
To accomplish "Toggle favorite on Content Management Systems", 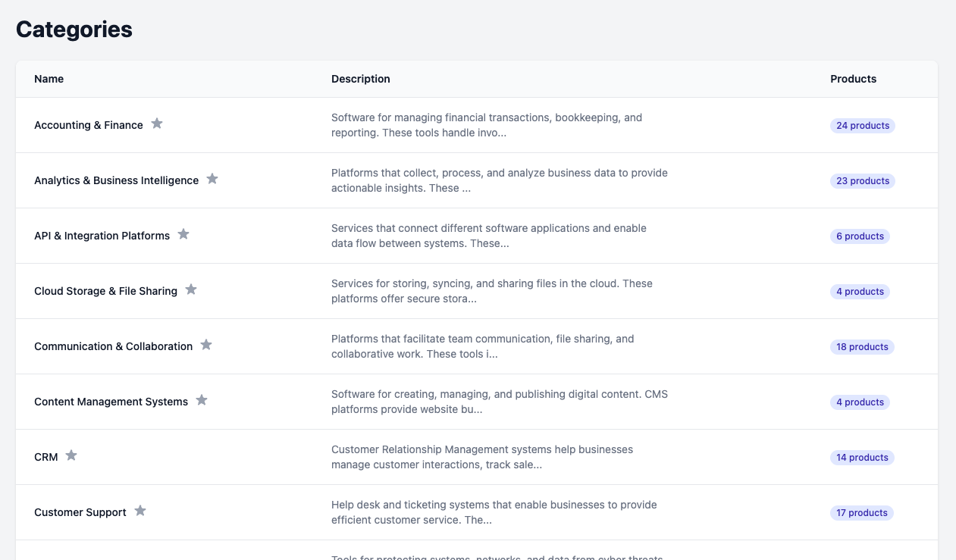I will pyautogui.click(x=202, y=400).
